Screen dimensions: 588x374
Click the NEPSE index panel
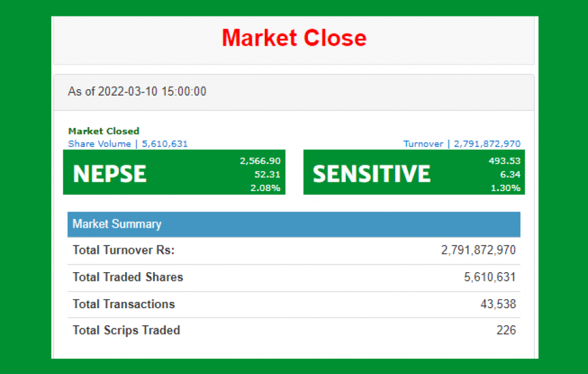pos(174,172)
